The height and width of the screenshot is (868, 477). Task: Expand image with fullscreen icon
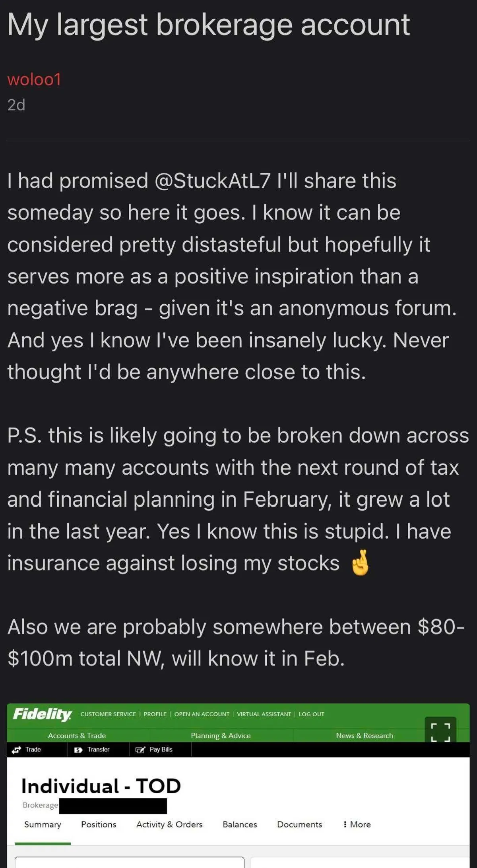(x=440, y=733)
